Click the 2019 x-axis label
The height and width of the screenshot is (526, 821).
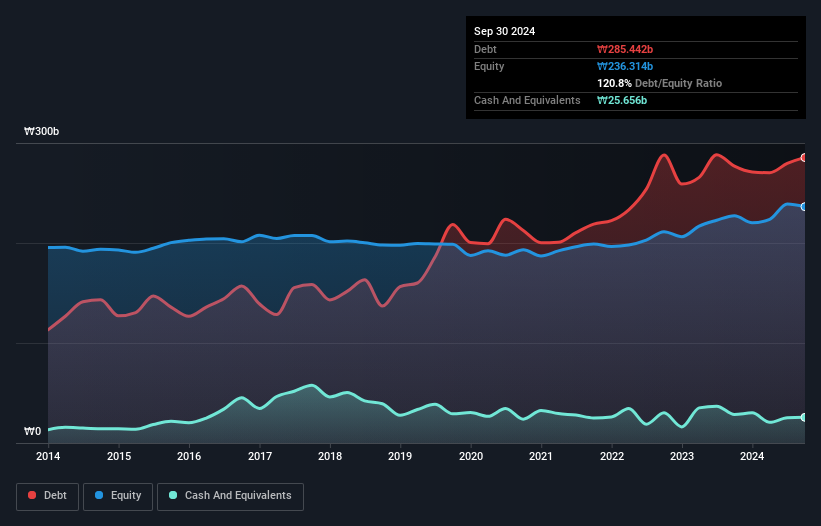(400, 456)
